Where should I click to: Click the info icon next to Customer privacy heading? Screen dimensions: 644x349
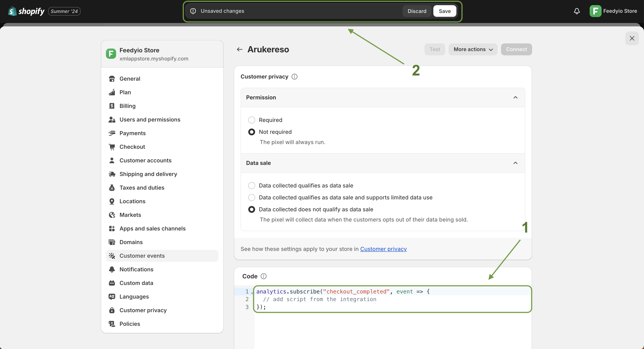(295, 77)
